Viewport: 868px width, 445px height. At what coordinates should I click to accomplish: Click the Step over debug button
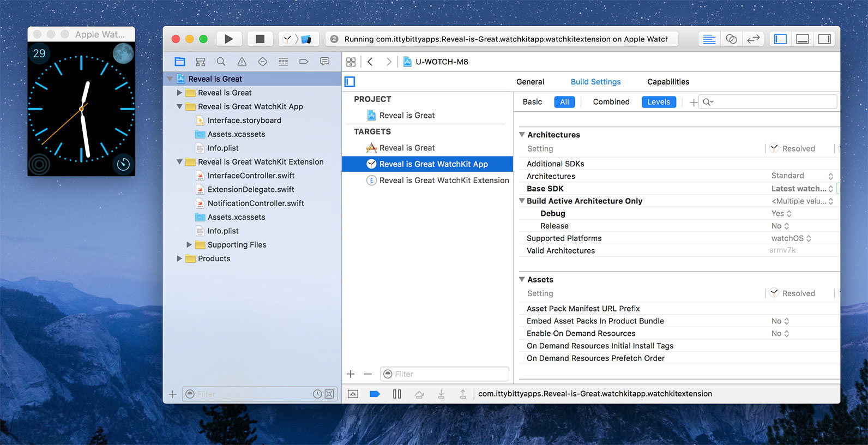pyautogui.click(x=419, y=394)
